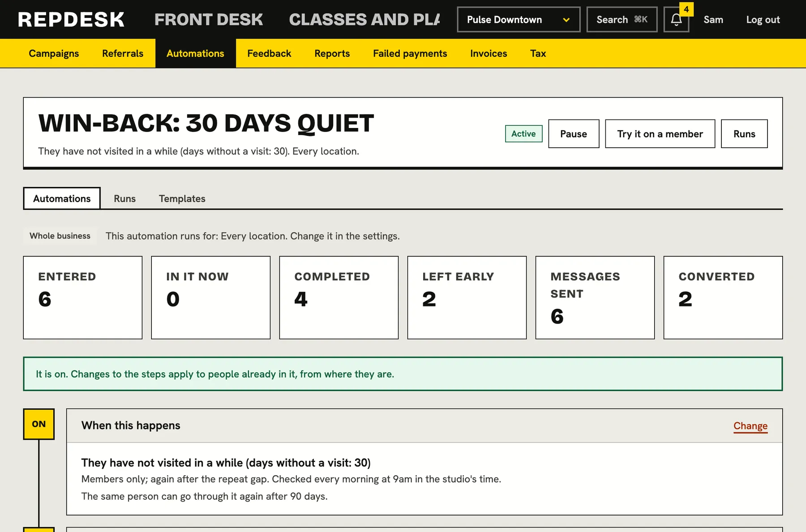This screenshot has width=806, height=532.
Task: Open the Sam user profile
Action: click(713, 20)
